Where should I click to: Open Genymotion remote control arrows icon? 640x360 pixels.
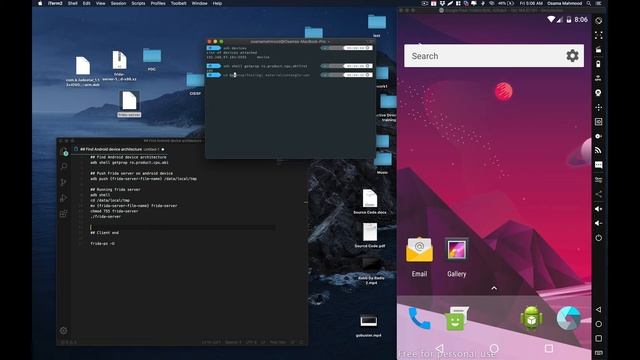click(x=598, y=107)
